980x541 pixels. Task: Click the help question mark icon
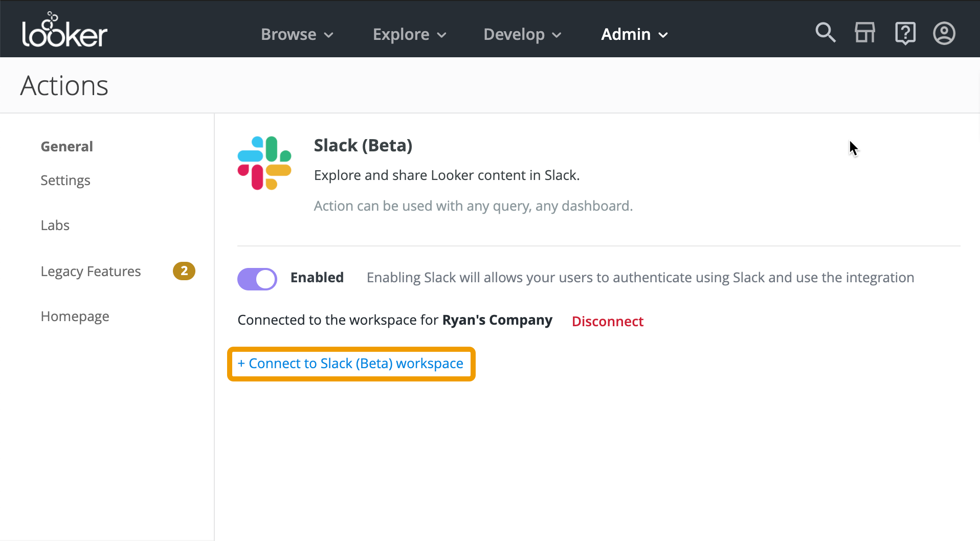(905, 33)
